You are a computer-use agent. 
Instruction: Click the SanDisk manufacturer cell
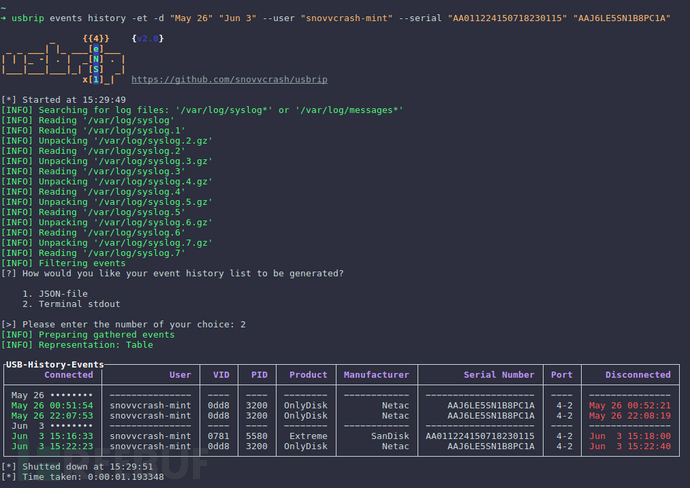tap(388, 436)
